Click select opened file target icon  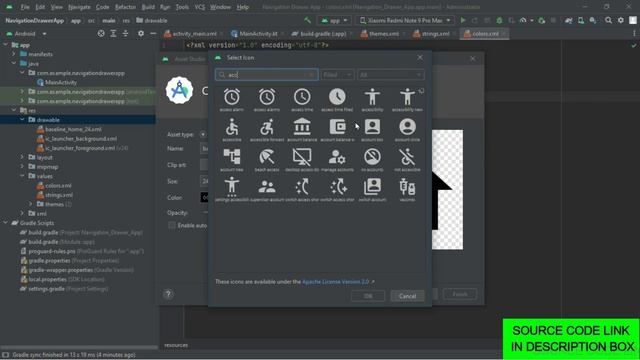pyautogui.click(x=101, y=33)
